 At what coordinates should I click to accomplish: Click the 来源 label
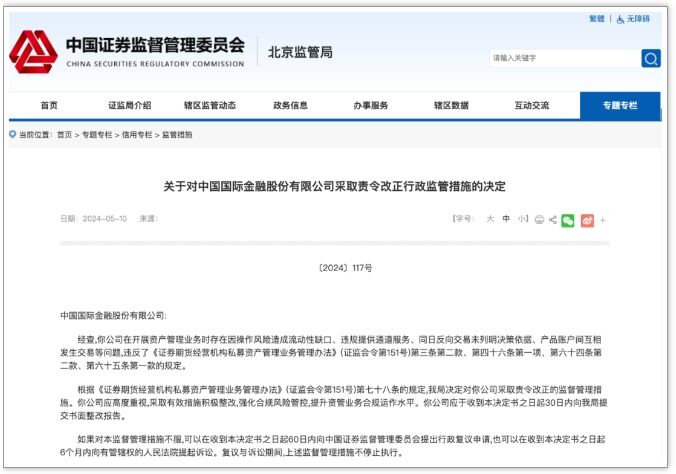pyautogui.click(x=149, y=219)
